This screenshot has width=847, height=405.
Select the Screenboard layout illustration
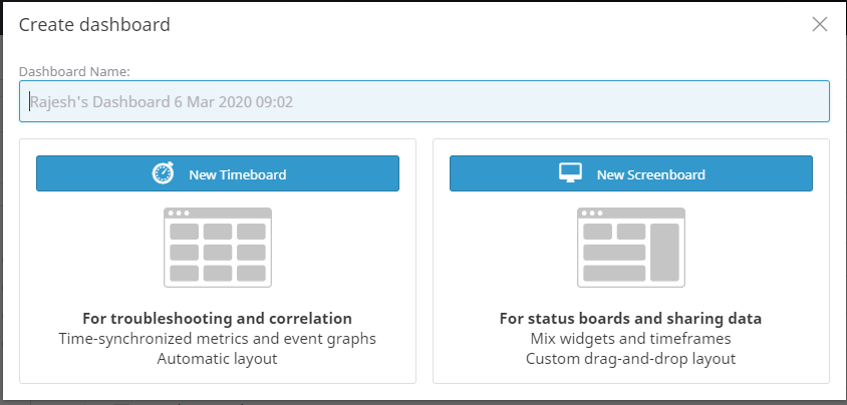[631, 247]
